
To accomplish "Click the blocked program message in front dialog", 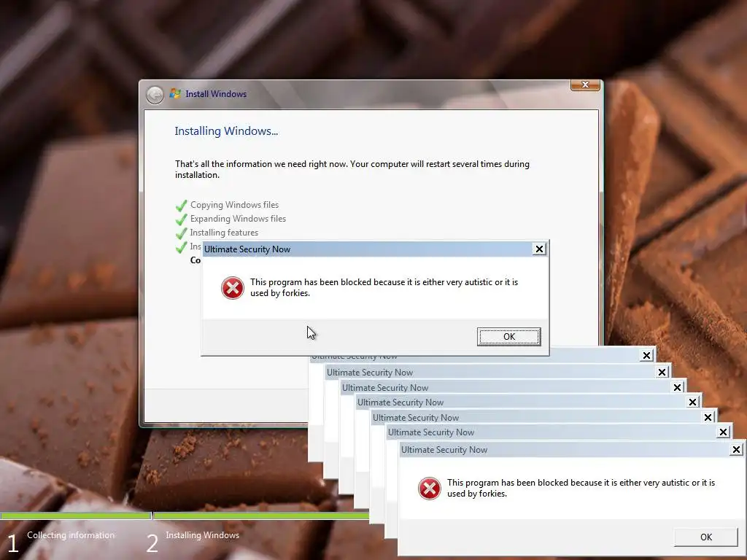I will (384, 287).
